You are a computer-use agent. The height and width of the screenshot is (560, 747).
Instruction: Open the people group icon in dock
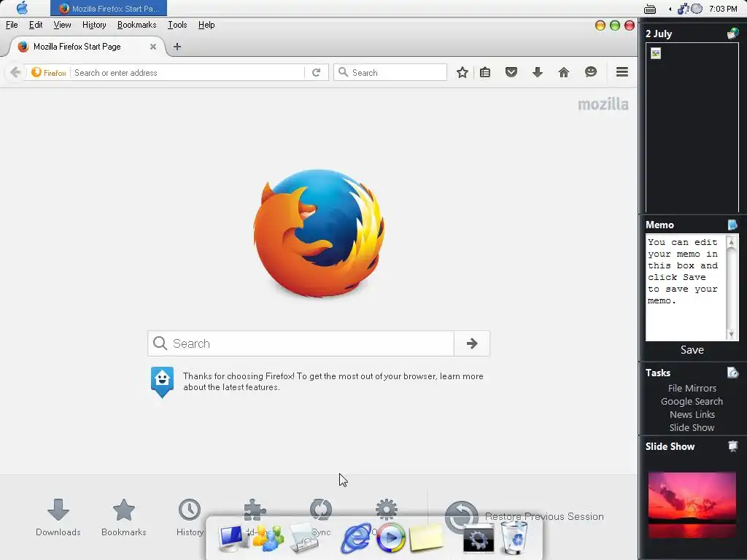coord(268,537)
